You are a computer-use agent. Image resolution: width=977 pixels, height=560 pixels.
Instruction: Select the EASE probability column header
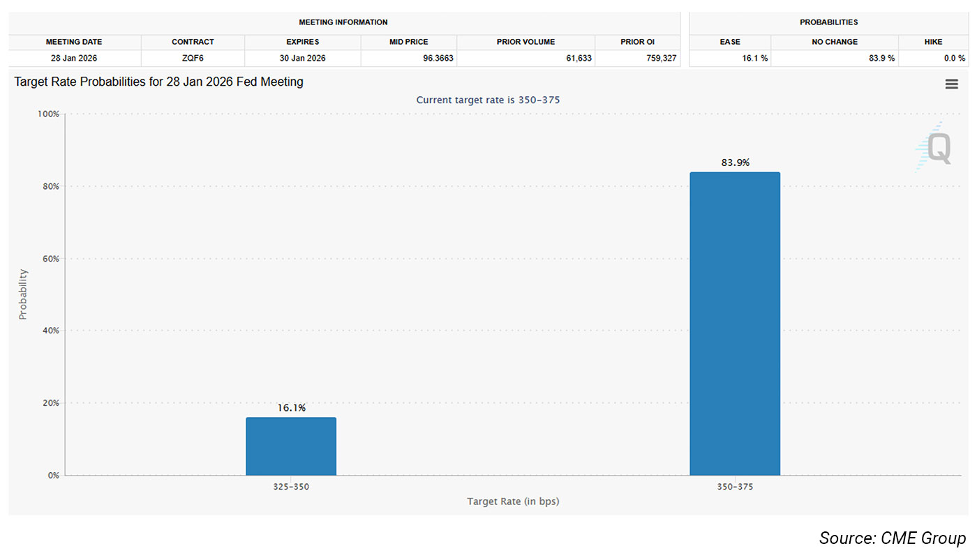click(x=730, y=42)
